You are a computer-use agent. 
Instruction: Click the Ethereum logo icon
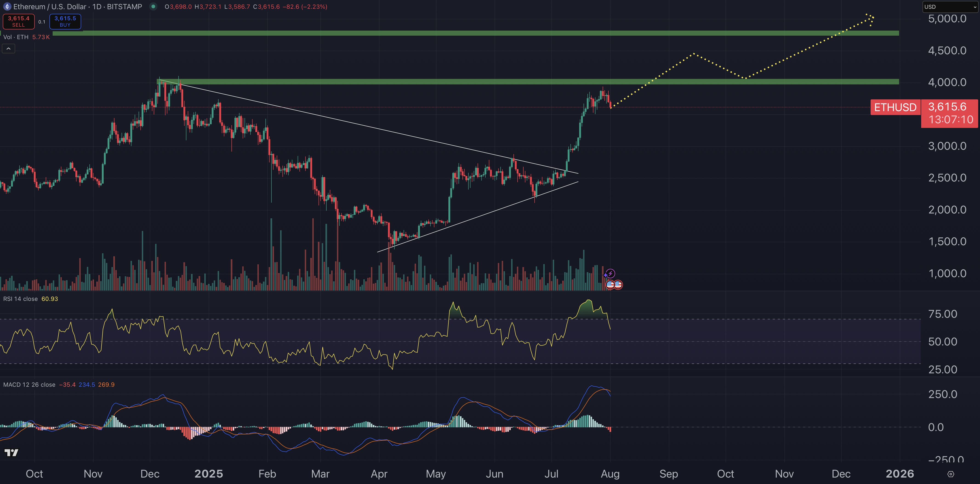pos(7,6)
